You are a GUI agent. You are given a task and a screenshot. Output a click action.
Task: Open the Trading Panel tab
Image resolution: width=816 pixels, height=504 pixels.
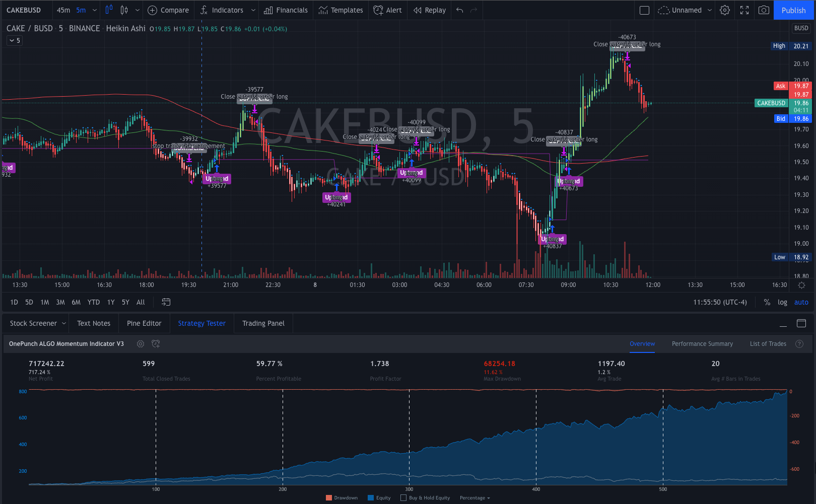[263, 323]
